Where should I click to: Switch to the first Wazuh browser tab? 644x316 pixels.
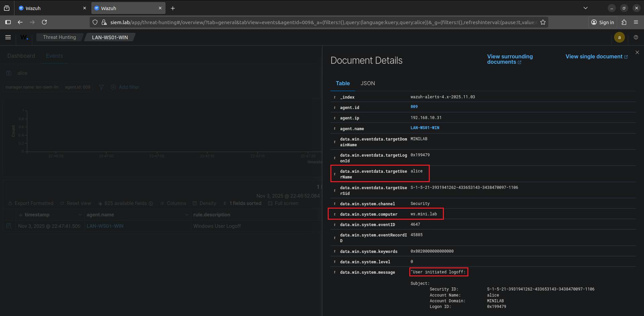click(52, 8)
